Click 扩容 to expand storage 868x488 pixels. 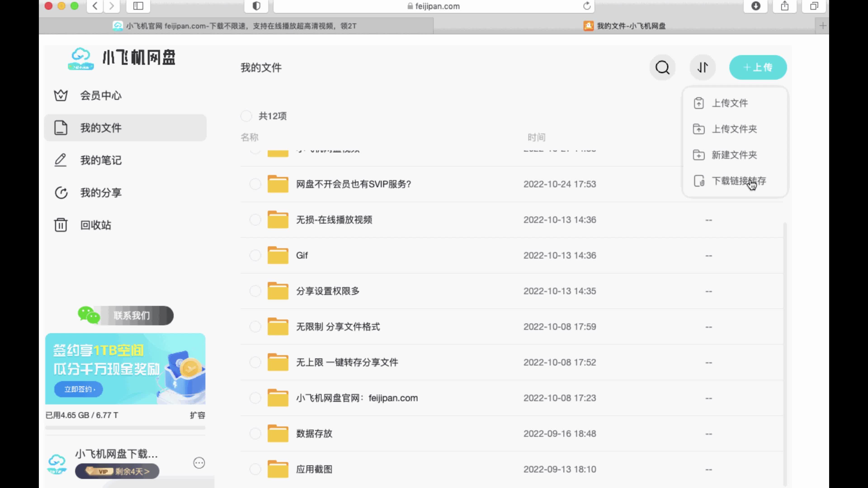pyautogui.click(x=198, y=415)
